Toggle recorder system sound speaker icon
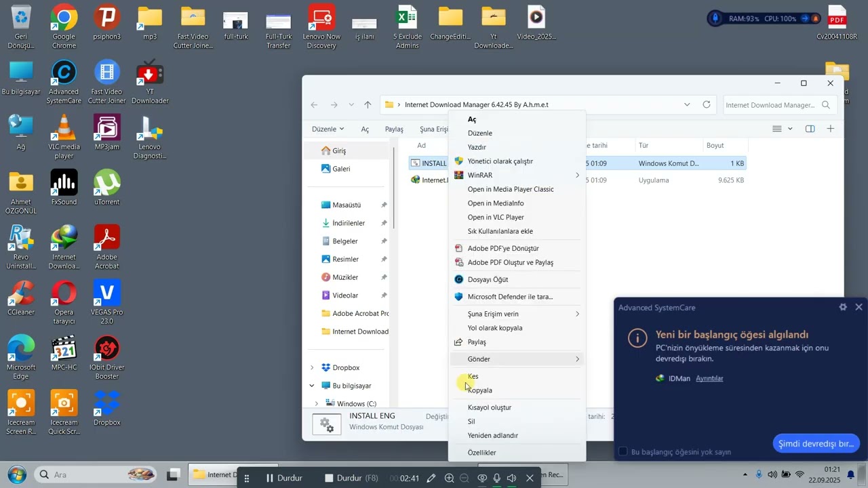This screenshot has width=868, height=488. 512,478
